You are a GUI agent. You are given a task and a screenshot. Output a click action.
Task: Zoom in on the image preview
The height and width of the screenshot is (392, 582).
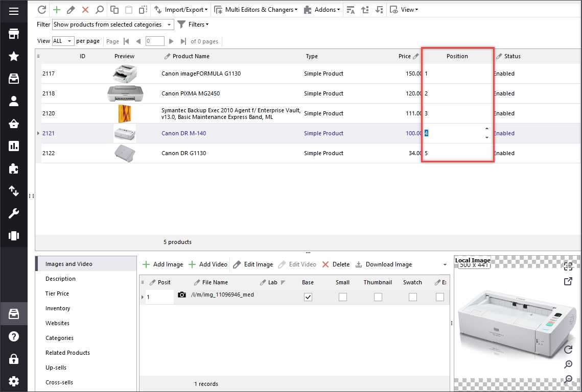click(x=568, y=364)
